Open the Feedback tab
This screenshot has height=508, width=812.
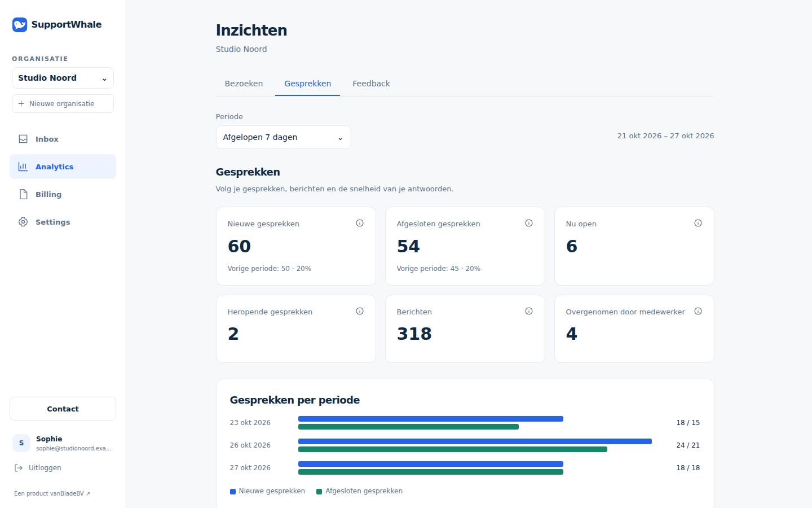[x=371, y=84]
